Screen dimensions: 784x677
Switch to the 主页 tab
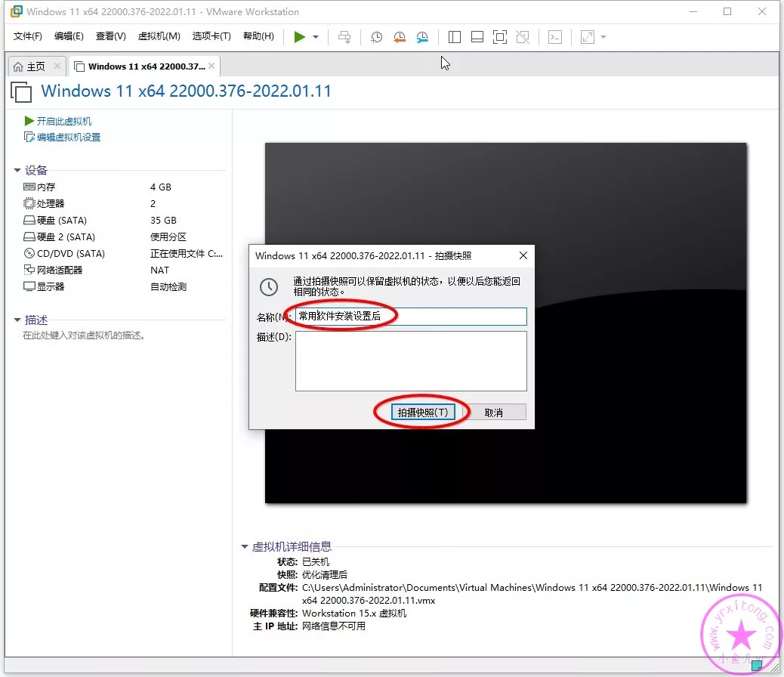click(x=30, y=66)
